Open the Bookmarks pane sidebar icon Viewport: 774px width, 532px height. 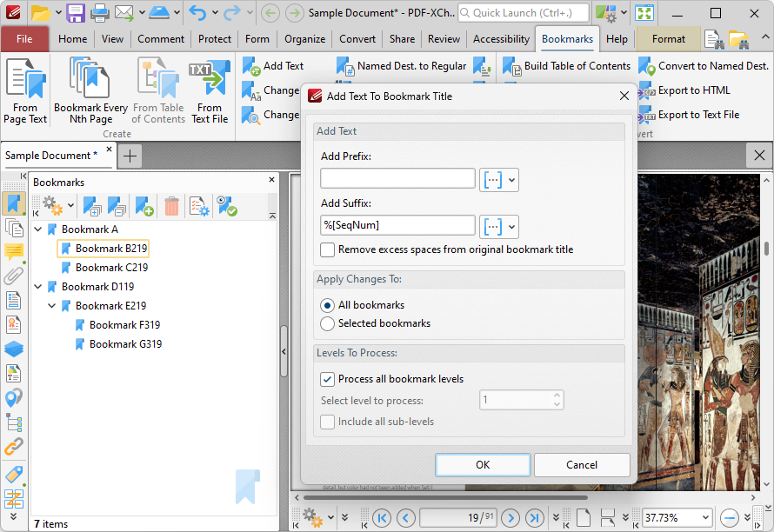(13, 203)
